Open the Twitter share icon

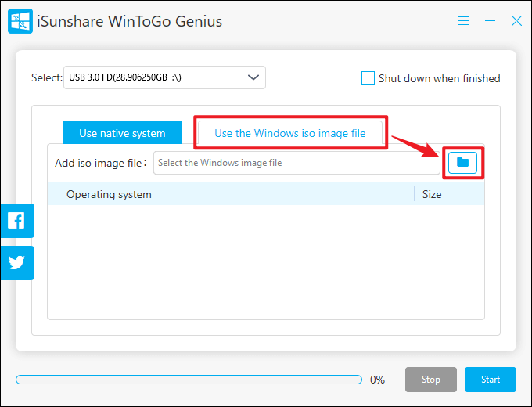click(17, 263)
